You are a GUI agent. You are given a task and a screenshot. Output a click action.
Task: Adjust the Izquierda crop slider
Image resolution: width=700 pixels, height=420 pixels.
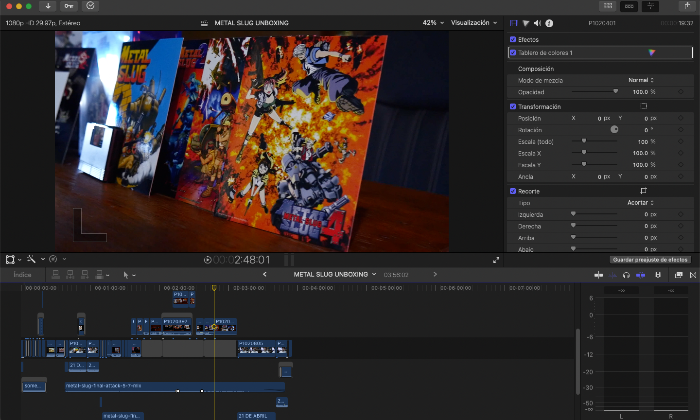pos(595,214)
